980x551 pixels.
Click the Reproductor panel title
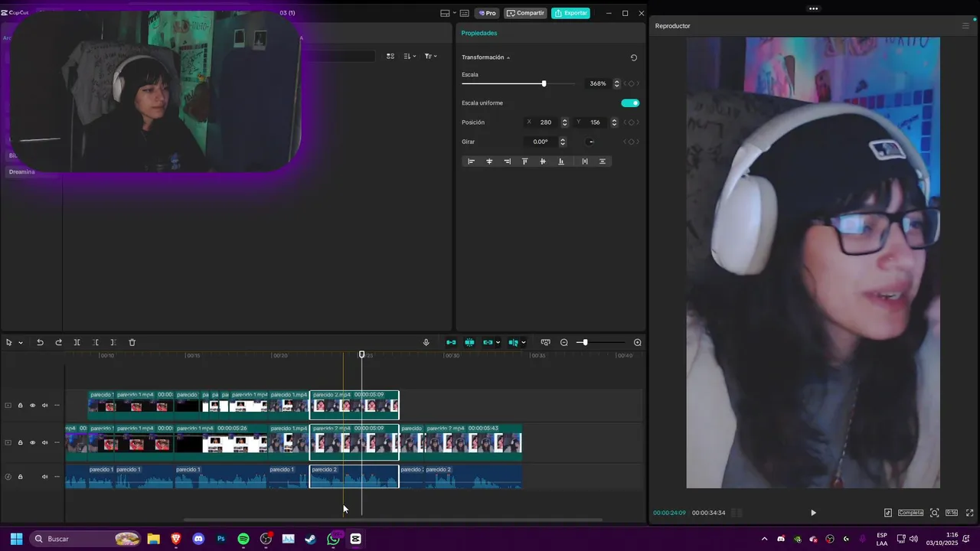pyautogui.click(x=672, y=26)
